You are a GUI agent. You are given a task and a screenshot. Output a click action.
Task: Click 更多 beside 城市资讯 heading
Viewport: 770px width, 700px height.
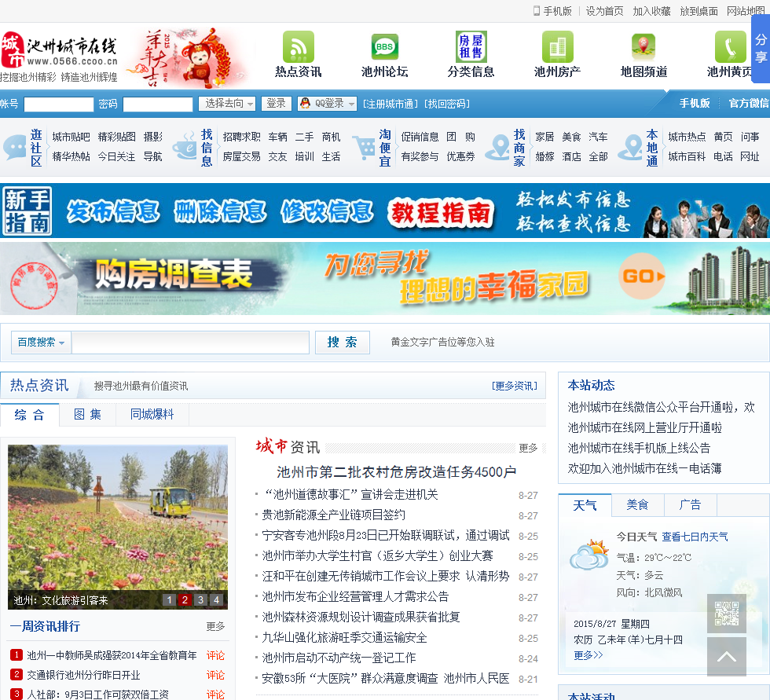(x=528, y=448)
